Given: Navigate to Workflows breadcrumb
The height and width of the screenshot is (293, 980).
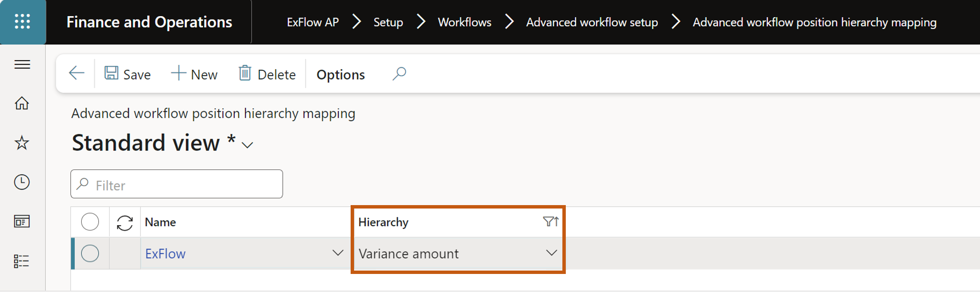Looking at the screenshot, I should click(465, 22).
